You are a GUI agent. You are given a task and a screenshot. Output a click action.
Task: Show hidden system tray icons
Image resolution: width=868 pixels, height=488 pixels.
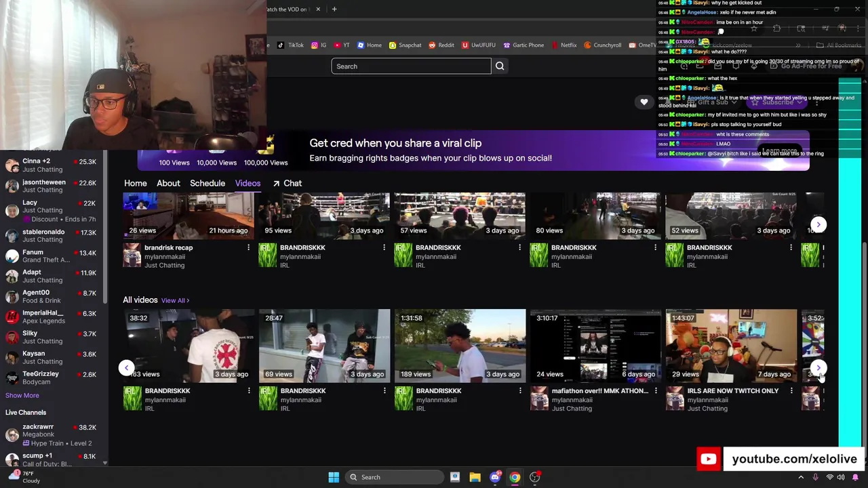click(801, 477)
